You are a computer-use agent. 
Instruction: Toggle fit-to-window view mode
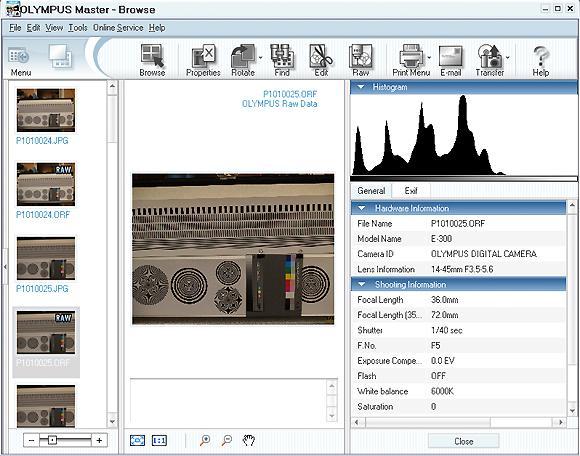point(137,440)
